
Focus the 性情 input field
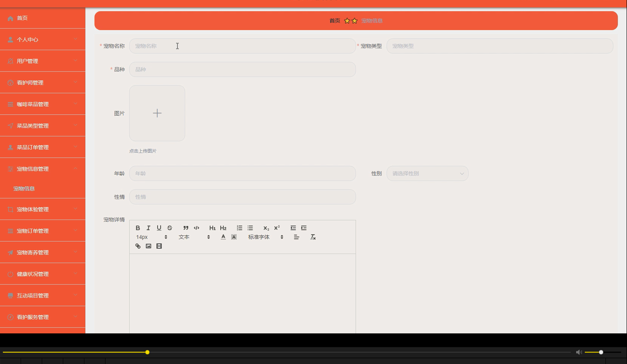[242, 197]
